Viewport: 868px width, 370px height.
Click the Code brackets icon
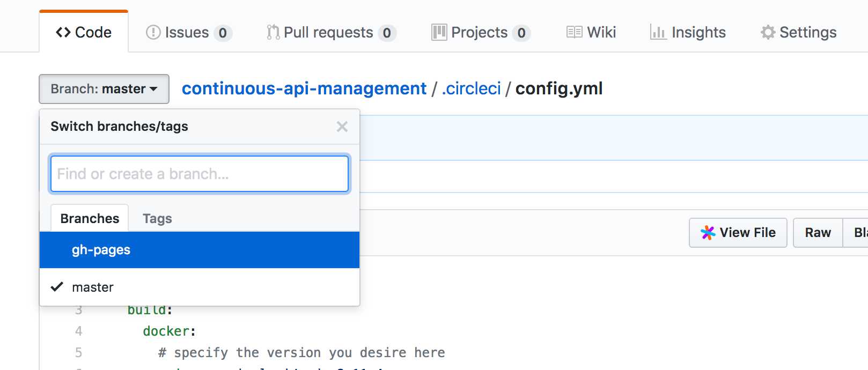click(63, 33)
